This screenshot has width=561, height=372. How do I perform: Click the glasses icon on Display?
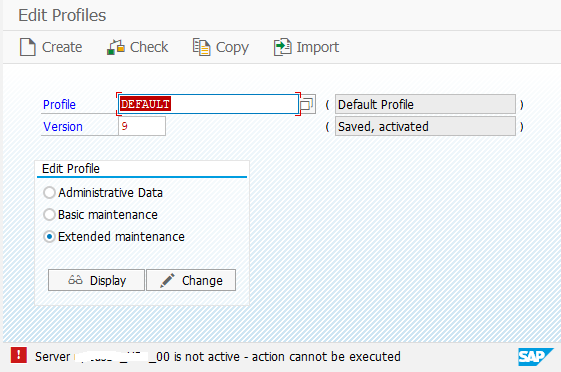tap(75, 280)
